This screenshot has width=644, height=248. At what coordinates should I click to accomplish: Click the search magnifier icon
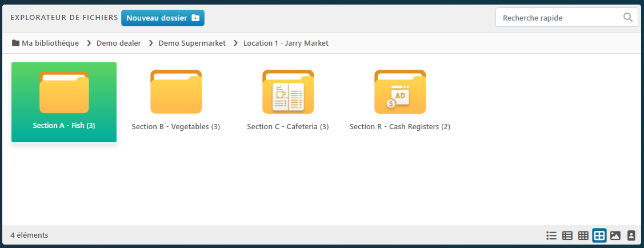coord(627,18)
